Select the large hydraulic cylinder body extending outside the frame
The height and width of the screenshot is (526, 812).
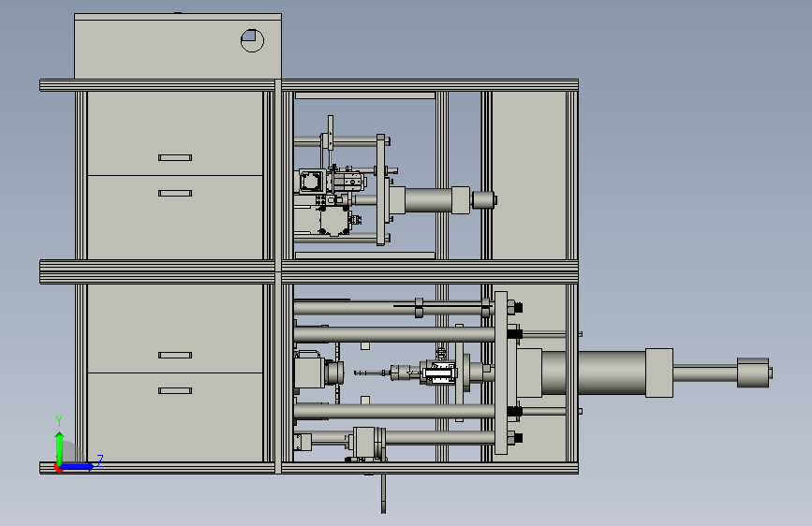pos(611,373)
